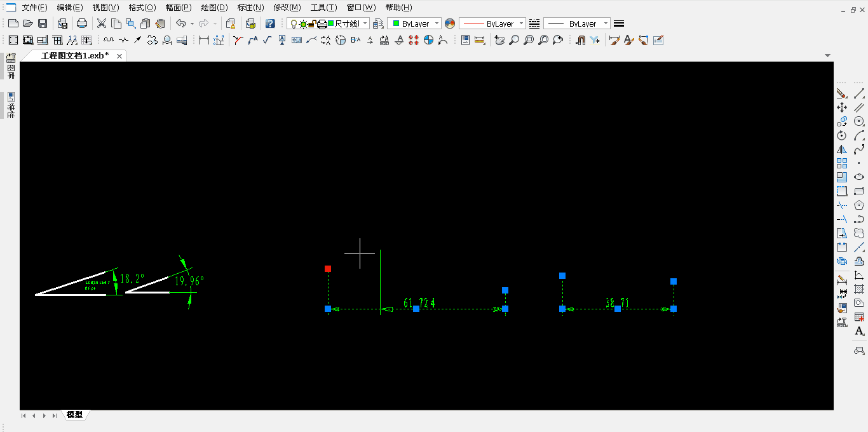Select the Cut scissors icon
The image size is (868, 432).
(x=101, y=24)
